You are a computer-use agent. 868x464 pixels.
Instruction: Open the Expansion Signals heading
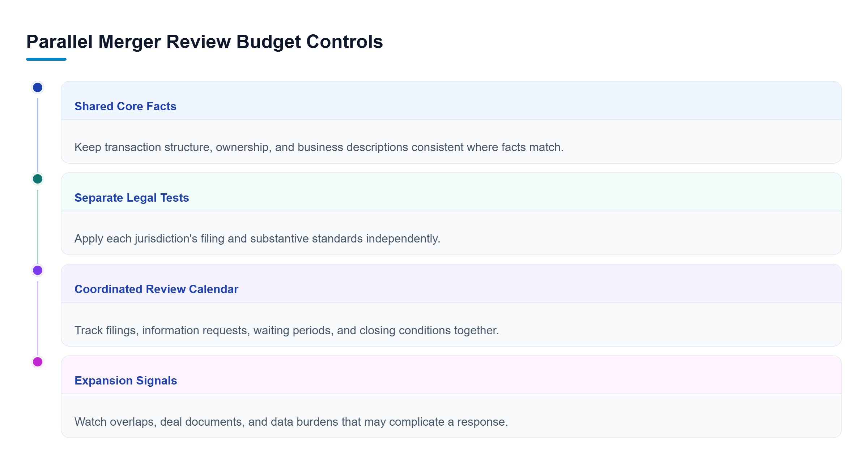pos(125,381)
